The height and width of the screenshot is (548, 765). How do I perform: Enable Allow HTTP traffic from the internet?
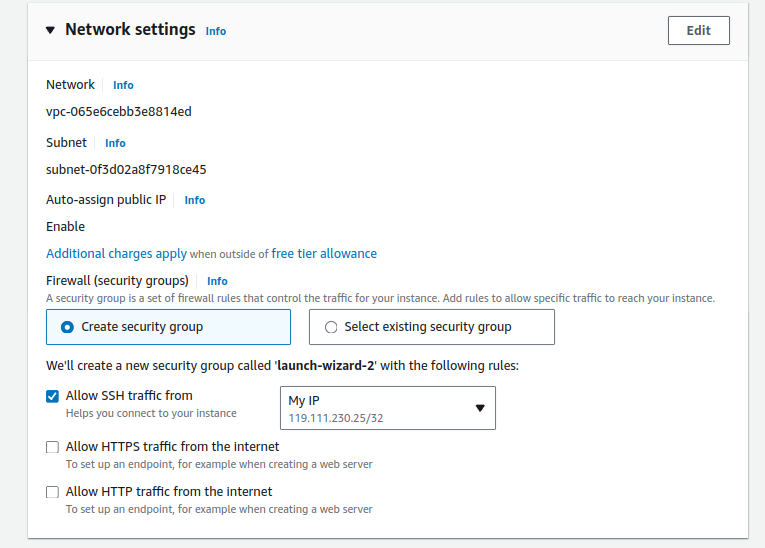pyautogui.click(x=53, y=492)
